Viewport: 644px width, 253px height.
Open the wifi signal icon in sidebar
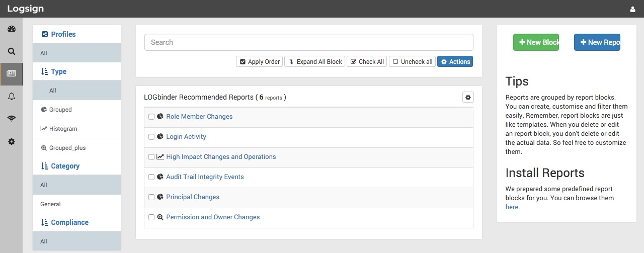(x=11, y=119)
